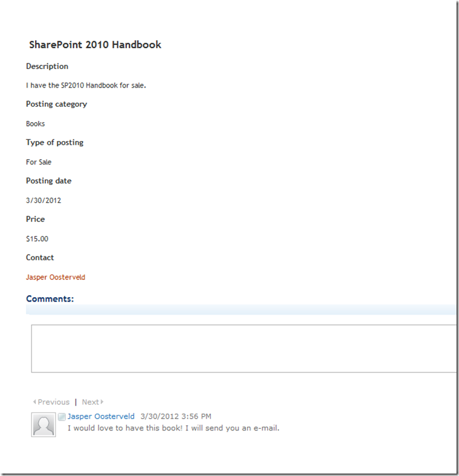Click the Posting category heading

pos(57,104)
